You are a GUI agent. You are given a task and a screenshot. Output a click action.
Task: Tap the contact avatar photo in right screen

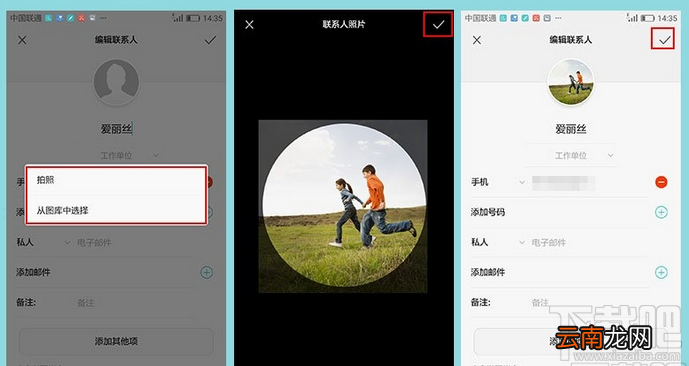[570, 83]
